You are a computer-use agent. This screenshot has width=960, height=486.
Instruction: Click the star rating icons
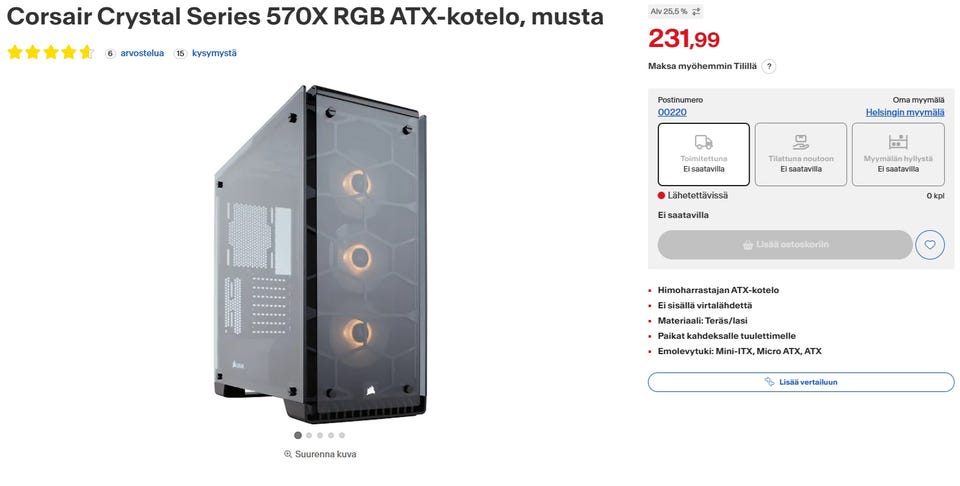pyautogui.click(x=51, y=53)
